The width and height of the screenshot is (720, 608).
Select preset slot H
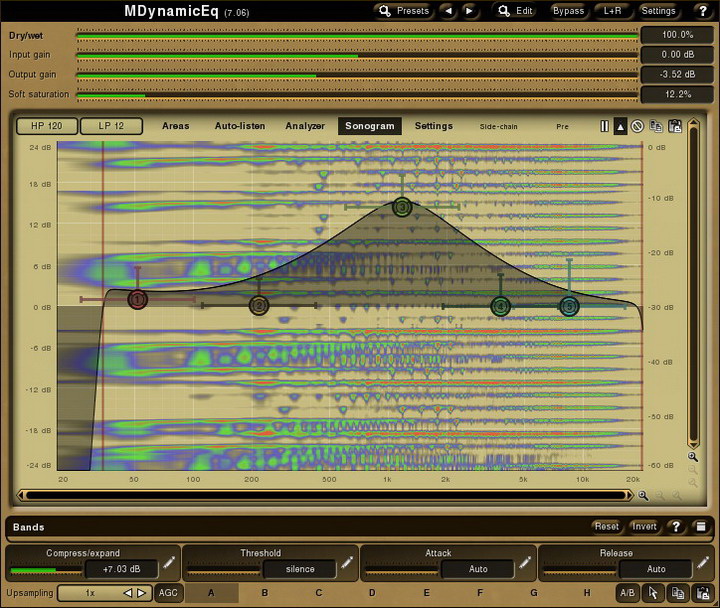[587, 593]
